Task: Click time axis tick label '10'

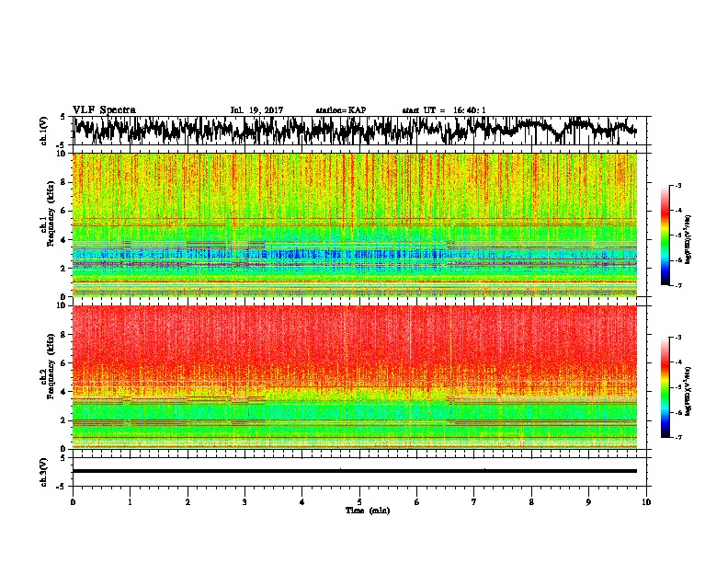Action: 646,502
